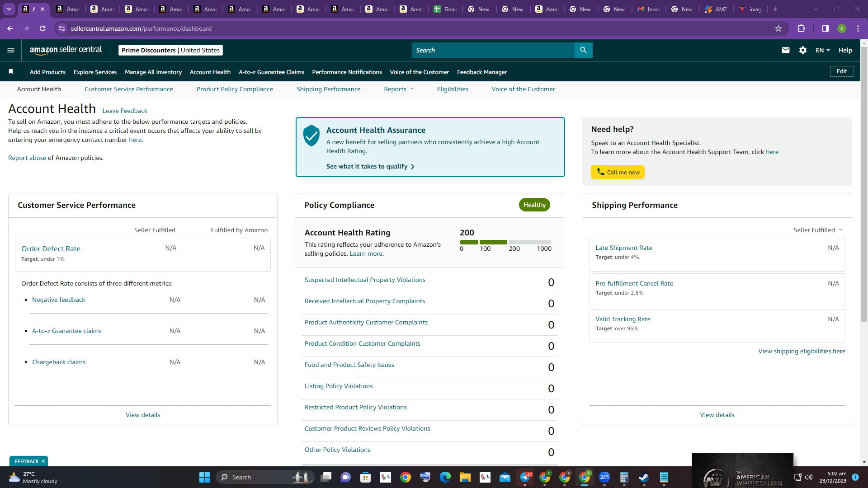Click the magnifier search button
The height and width of the screenshot is (488, 868).
pos(583,50)
